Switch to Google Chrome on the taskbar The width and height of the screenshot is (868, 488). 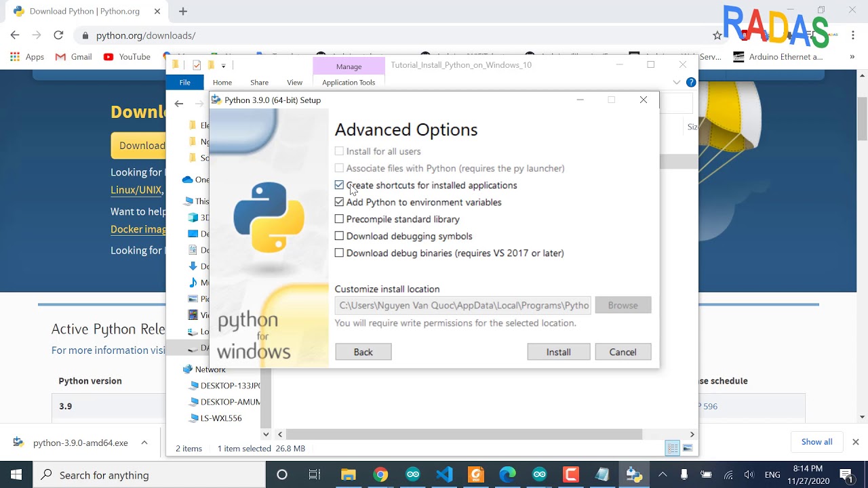(x=380, y=474)
